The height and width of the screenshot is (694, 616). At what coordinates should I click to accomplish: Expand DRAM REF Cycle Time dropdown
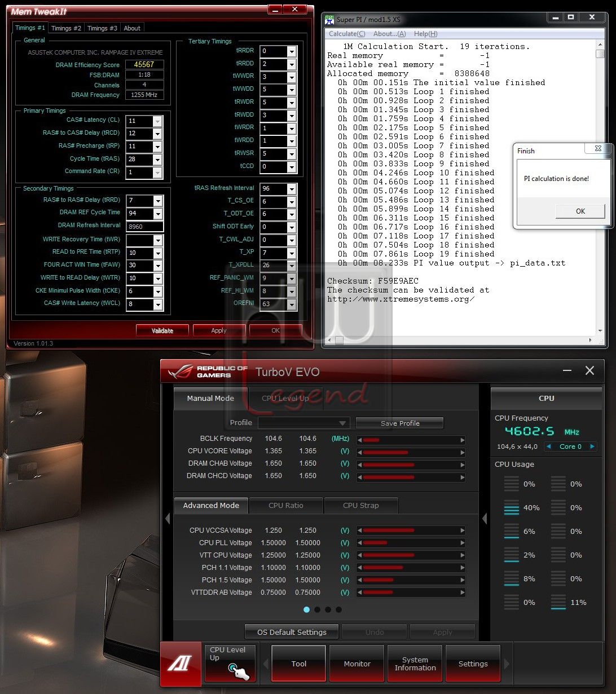pyautogui.click(x=157, y=214)
